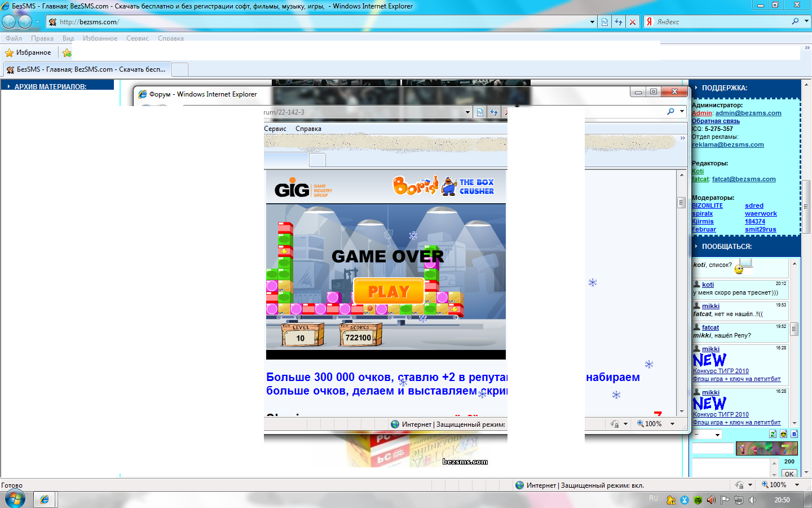Open the zoom level dropdown in main status bar
This screenshot has width=812, height=508.
click(797, 485)
